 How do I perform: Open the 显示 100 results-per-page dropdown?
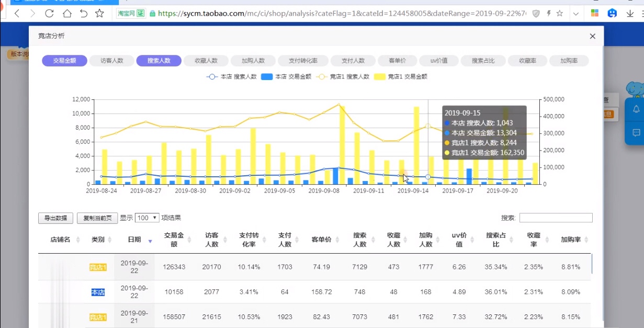pyautogui.click(x=145, y=218)
